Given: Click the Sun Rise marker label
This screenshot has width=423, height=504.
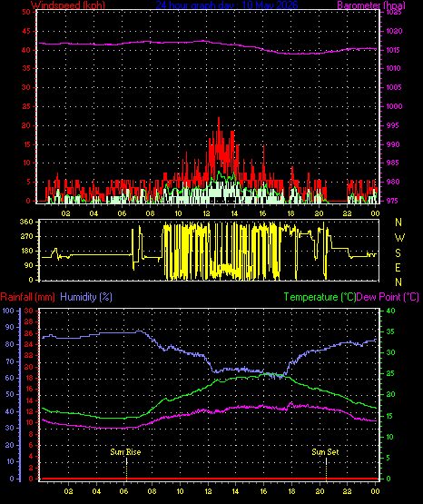Looking at the screenshot, I should [x=125, y=452].
